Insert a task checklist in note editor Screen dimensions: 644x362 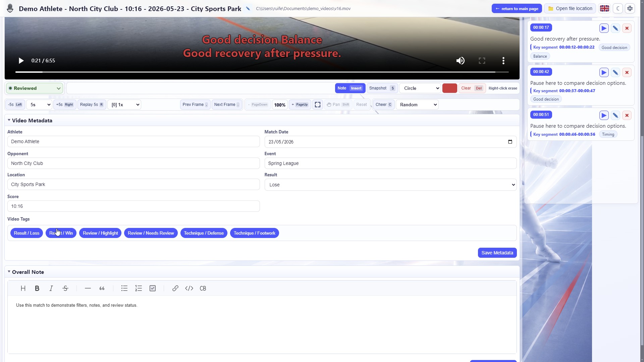[153, 288]
